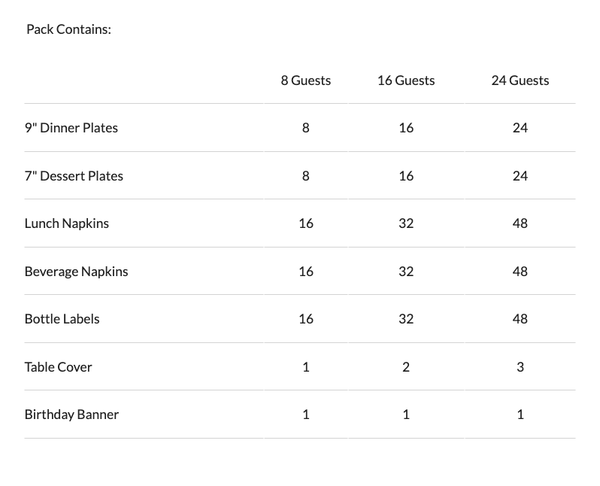Viewport: 600px width, 486px height.
Task: Click Birthday Banner value for 8 guests
Action: click(305, 414)
